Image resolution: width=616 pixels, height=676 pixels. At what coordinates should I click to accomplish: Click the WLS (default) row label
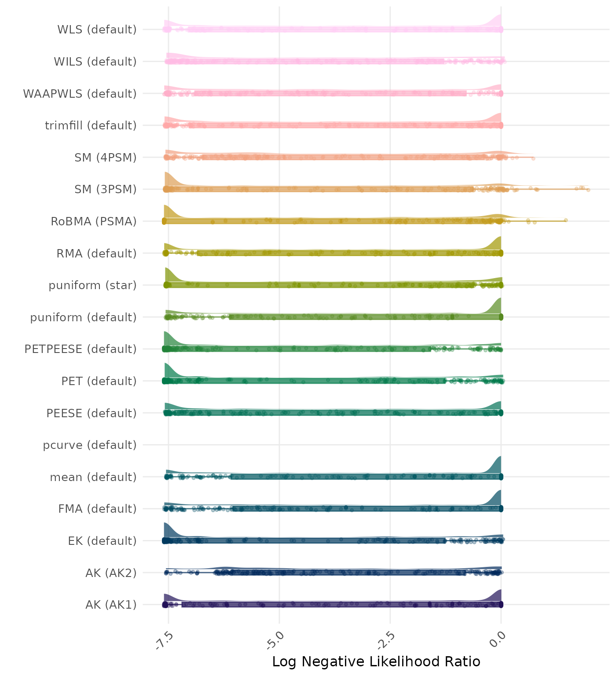pyautogui.click(x=97, y=30)
